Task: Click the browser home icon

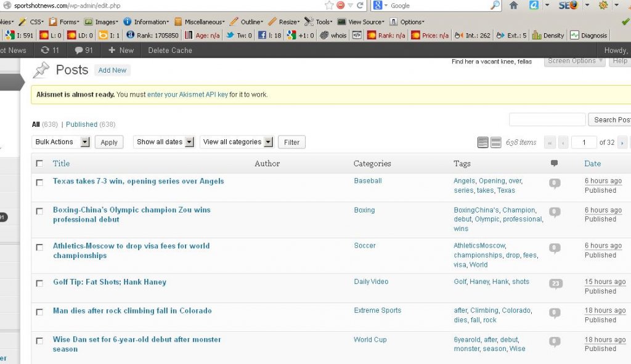Action: [x=513, y=6]
